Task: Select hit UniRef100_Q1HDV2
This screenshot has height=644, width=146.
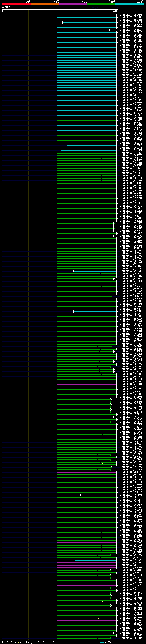Action: 131,462
